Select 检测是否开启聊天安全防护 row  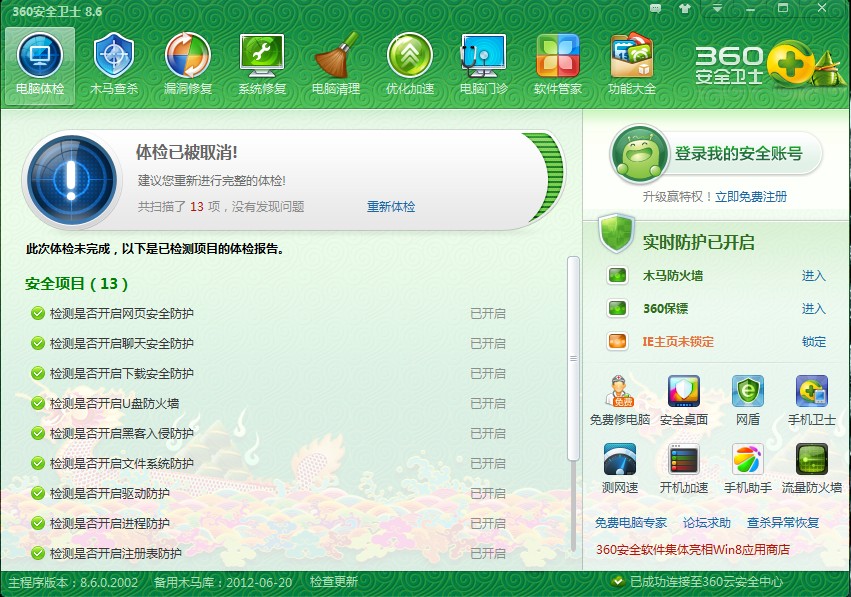tap(268, 344)
